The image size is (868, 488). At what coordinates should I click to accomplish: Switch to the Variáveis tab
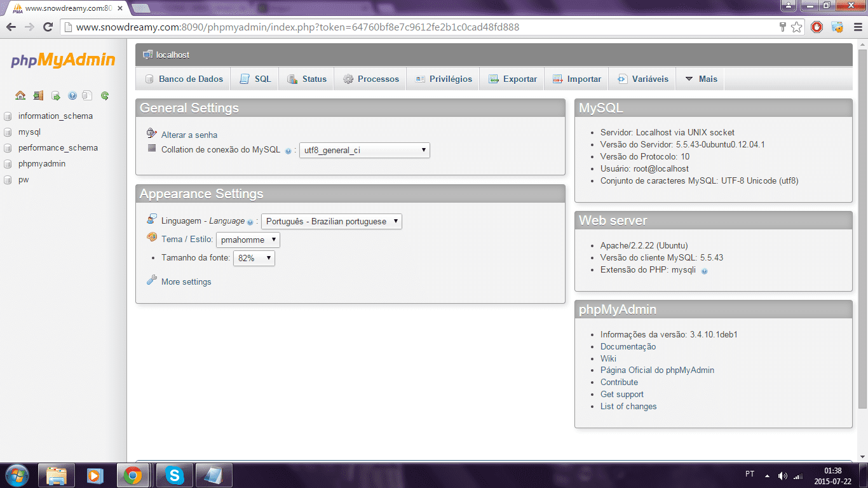642,79
